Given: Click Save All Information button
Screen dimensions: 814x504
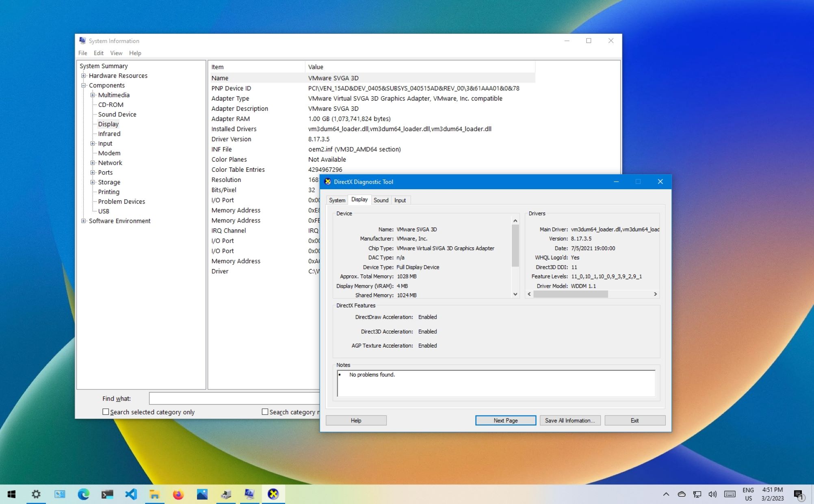Looking at the screenshot, I should [x=570, y=420].
